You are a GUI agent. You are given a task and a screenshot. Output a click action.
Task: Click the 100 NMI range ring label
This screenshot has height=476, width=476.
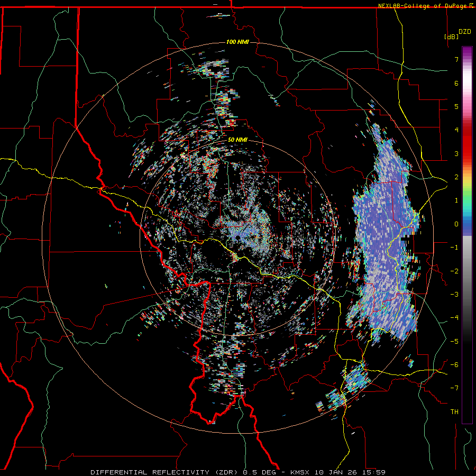click(237, 42)
